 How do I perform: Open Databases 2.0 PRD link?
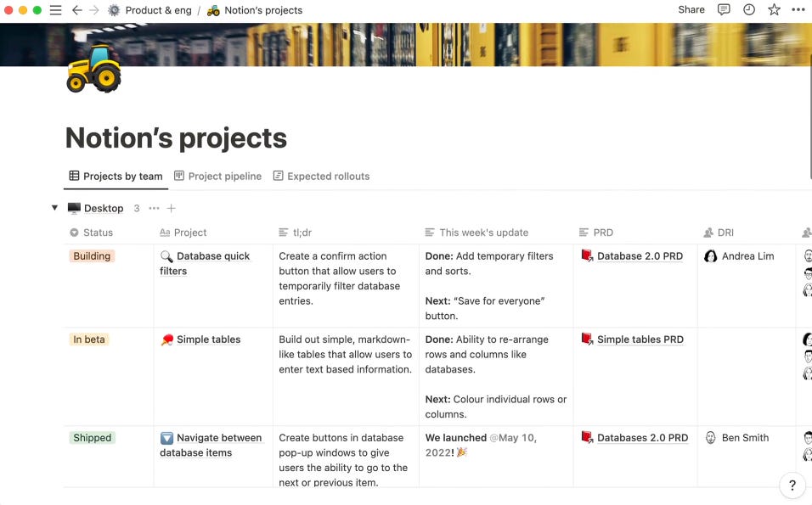coord(642,437)
